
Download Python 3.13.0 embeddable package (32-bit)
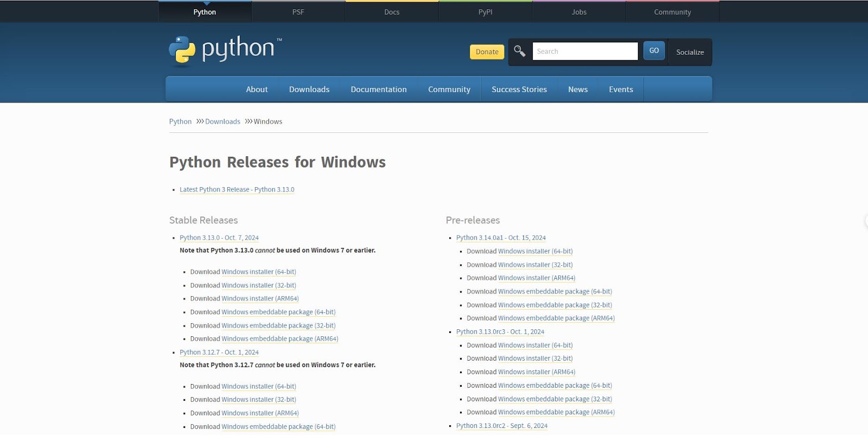pos(278,326)
